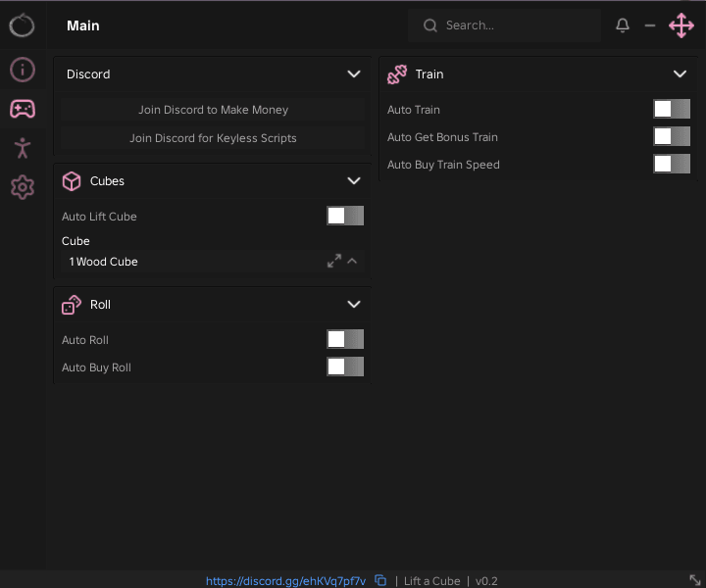This screenshot has width=706, height=588.
Task: Click the Discord section title
Action: [x=88, y=74]
